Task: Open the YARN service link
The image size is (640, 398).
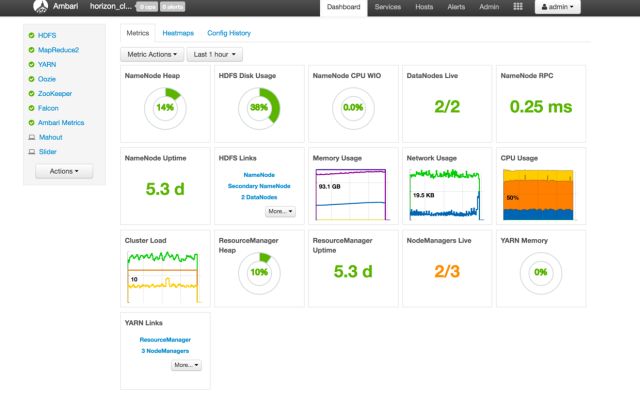Action: coord(47,64)
